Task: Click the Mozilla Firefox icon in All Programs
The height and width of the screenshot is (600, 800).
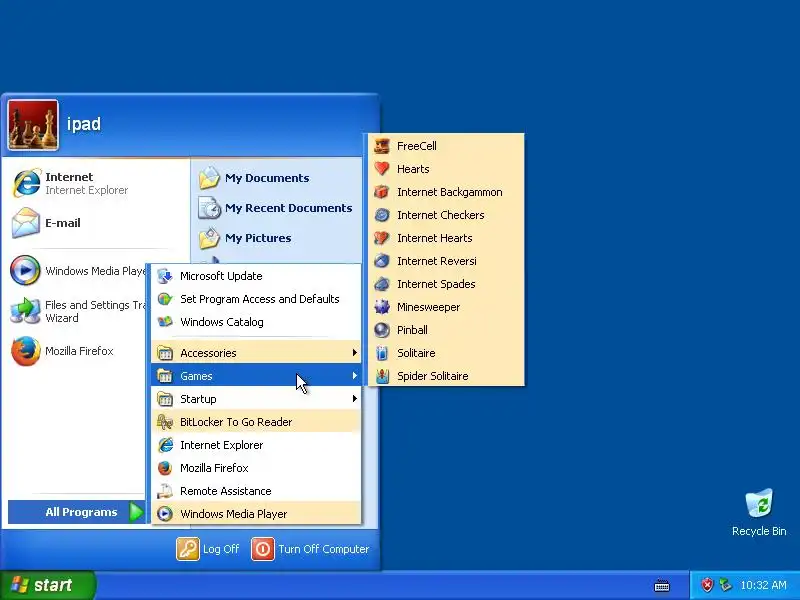Action: (x=165, y=468)
